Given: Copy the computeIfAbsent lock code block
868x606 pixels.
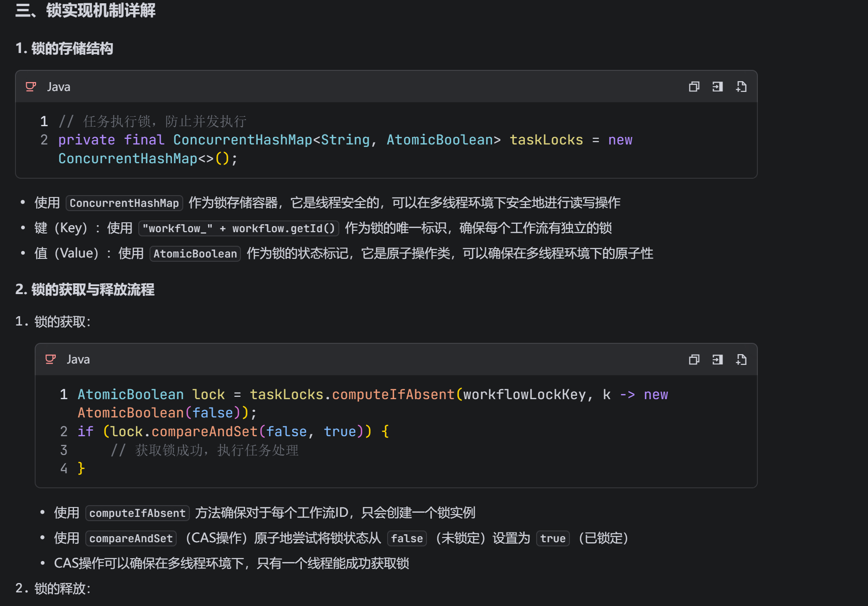Looking at the screenshot, I should pyautogui.click(x=694, y=360).
